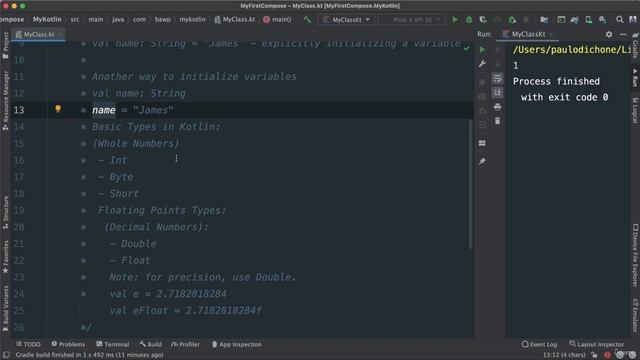Click bawp in the breadcrumb bar

tap(162, 19)
